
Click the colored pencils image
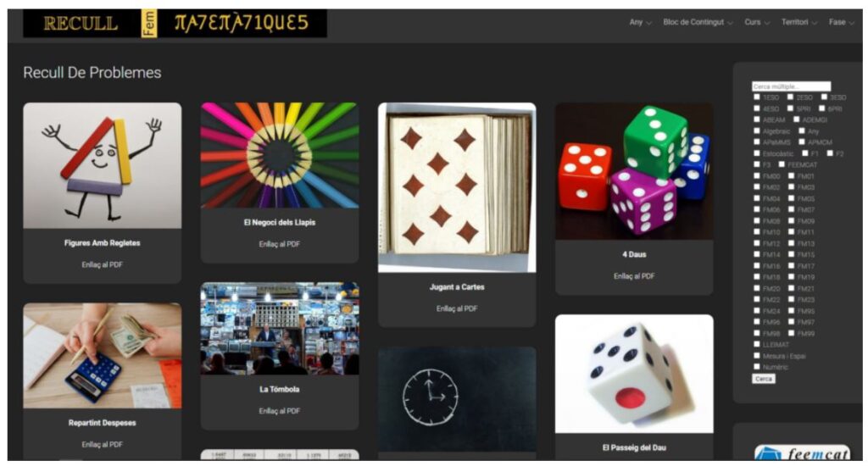pos(280,155)
